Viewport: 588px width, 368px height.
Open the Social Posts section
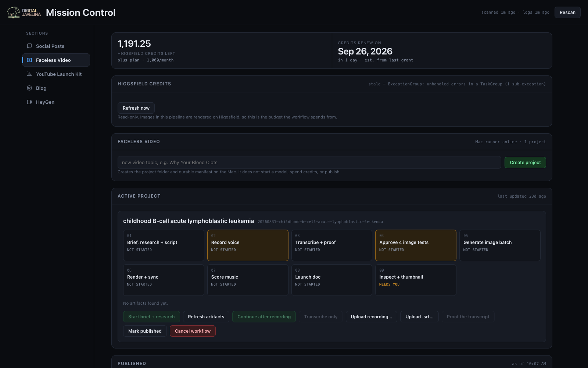click(x=56, y=46)
